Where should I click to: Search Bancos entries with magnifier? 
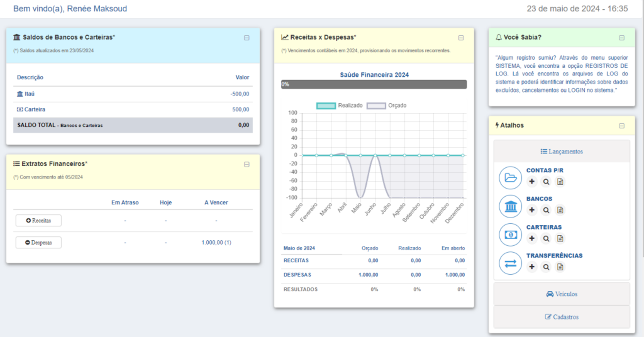point(546,210)
